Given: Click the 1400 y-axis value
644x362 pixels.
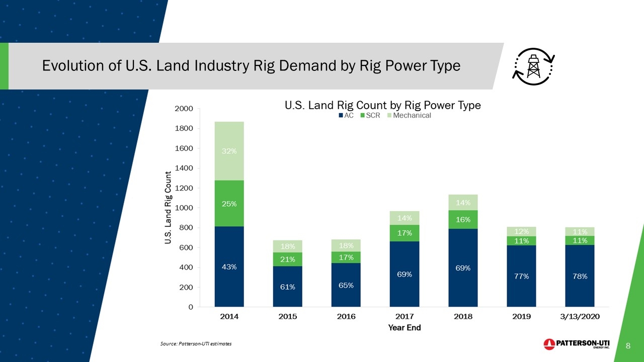Looking at the screenshot, I should coord(184,168).
